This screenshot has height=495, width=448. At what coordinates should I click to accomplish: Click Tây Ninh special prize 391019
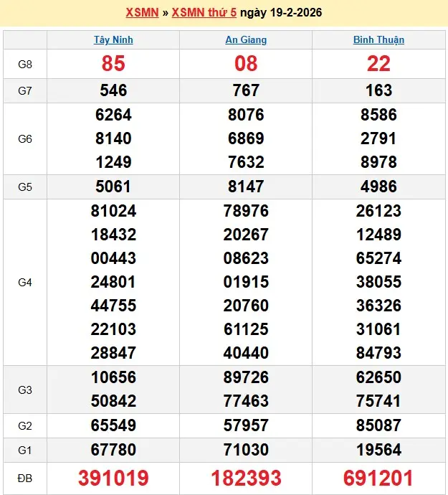point(113,478)
